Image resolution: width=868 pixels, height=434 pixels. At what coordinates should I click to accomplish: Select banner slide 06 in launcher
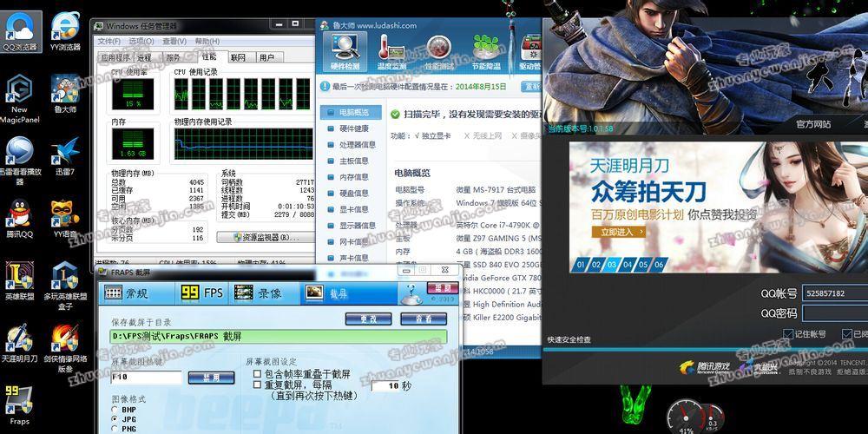(x=659, y=265)
